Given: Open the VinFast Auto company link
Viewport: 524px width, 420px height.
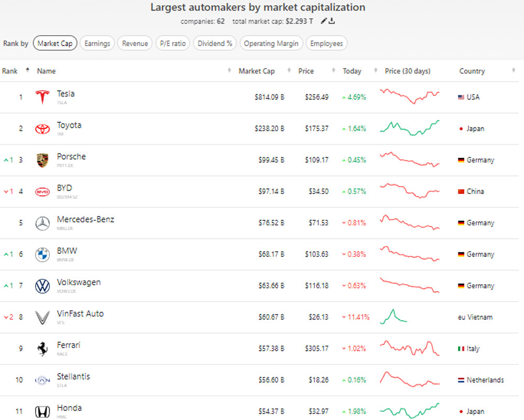Looking at the screenshot, I should 80,314.
